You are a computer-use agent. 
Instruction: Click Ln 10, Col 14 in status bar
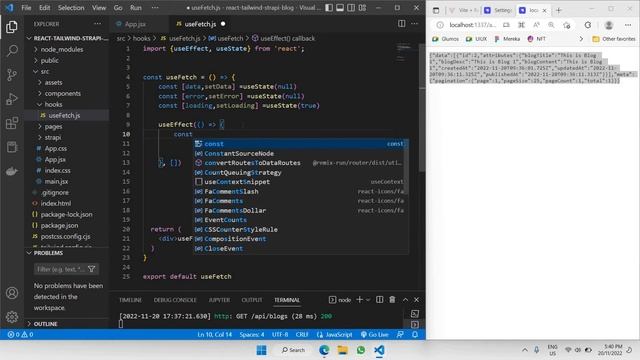[215, 334]
